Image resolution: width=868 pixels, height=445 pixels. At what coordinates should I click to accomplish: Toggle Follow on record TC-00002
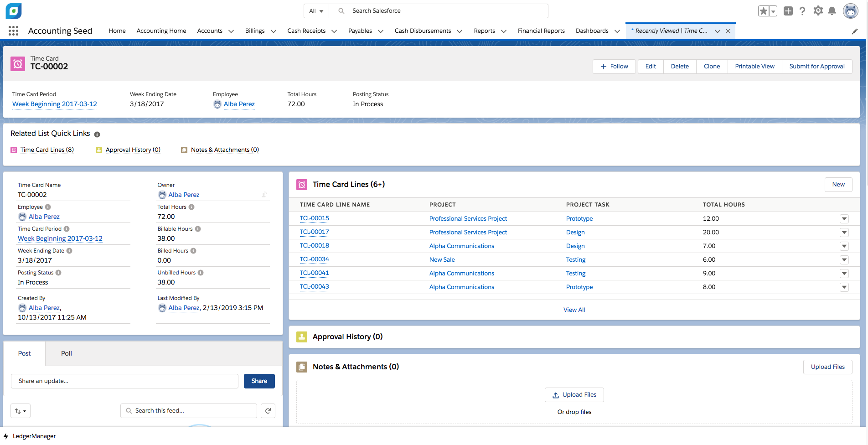[614, 66]
